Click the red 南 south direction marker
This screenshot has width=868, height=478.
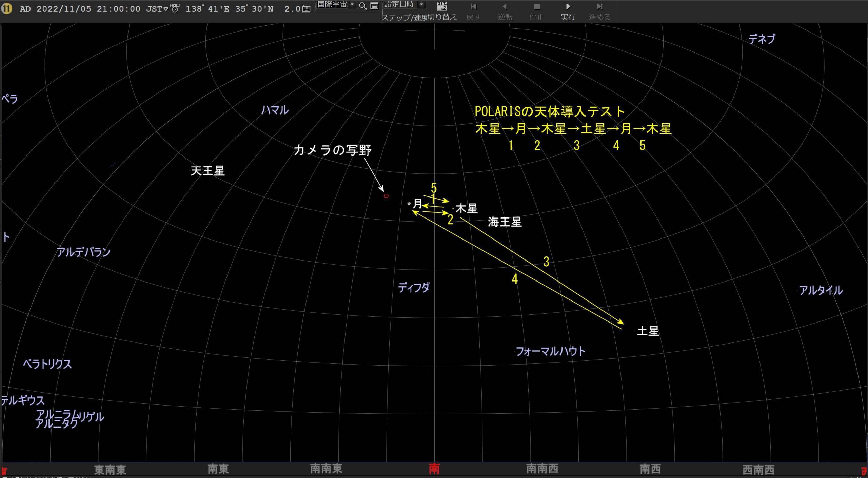434,469
